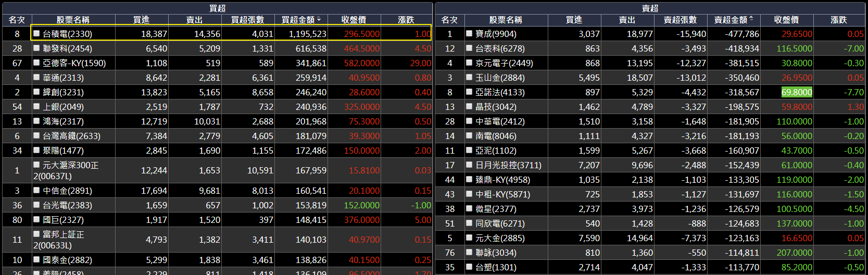Click 賣出 header in 賣超 table
This screenshot has height=275, width=868.
click(x=627, y=20)
